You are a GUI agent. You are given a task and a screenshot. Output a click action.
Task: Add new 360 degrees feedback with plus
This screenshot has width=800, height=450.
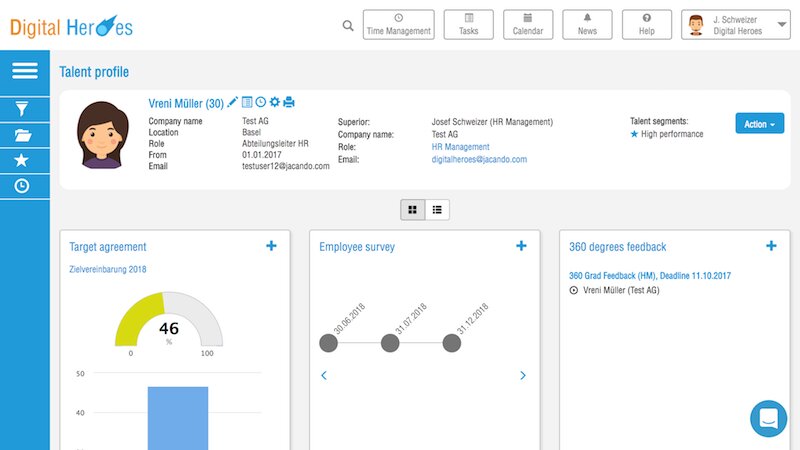tap(771, 246)
